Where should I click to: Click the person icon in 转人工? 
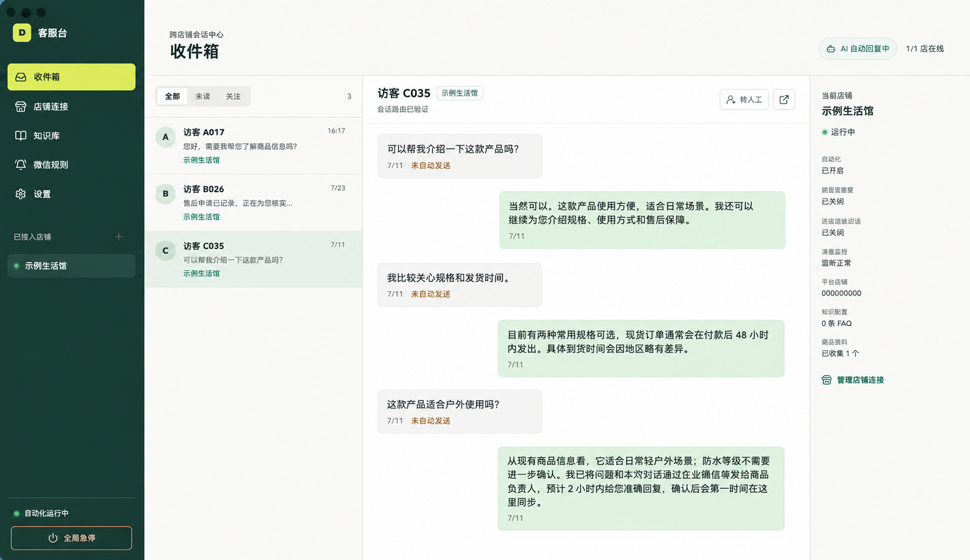click(x=730, y=100)
